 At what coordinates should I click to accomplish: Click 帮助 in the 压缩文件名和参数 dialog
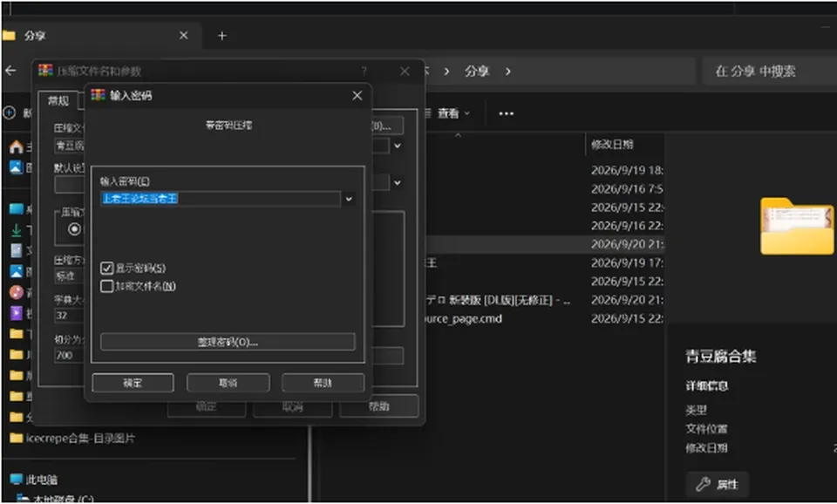pos(379,406)
